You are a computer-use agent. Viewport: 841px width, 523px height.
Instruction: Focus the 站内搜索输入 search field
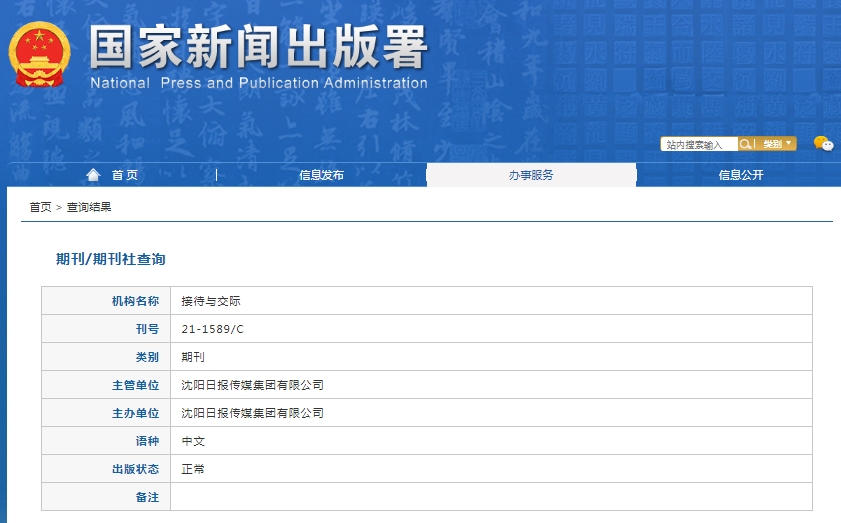click(x=698, y=144)
